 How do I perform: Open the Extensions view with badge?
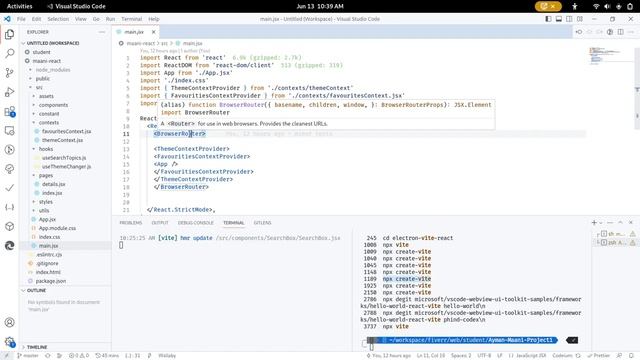point(9,111)
